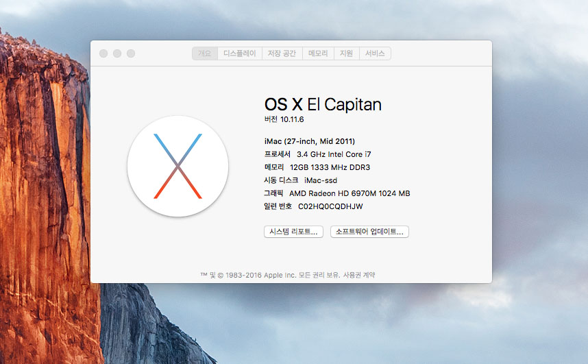The image size is (588, 364).
Task: Click the 3.4 GHz Intel Core i7 processor text
Action: click(x=335, y=154)
